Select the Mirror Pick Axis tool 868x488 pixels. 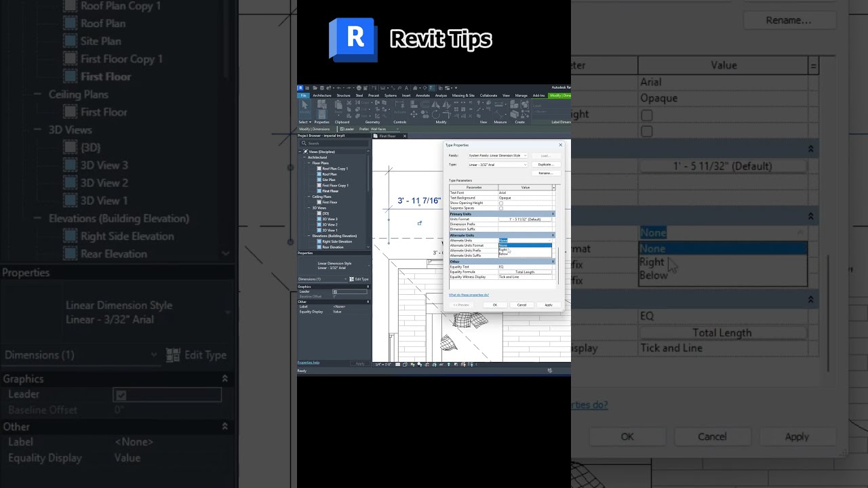435,104
